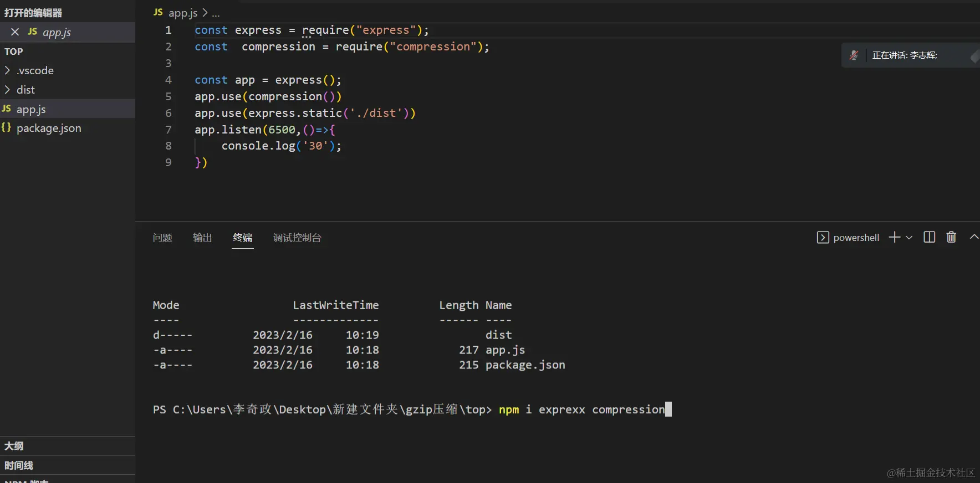Switch to the 问题 tab

coord(162,238)
